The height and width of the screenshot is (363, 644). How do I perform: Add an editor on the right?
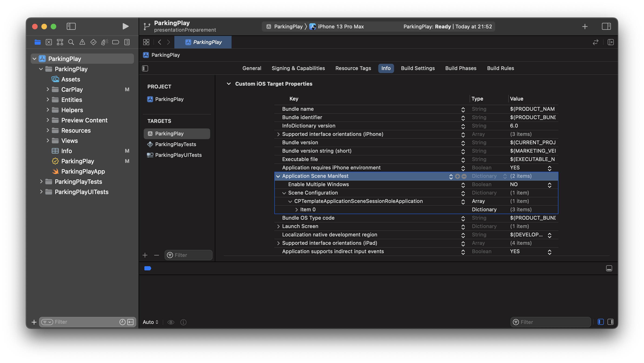coord(611,42)
